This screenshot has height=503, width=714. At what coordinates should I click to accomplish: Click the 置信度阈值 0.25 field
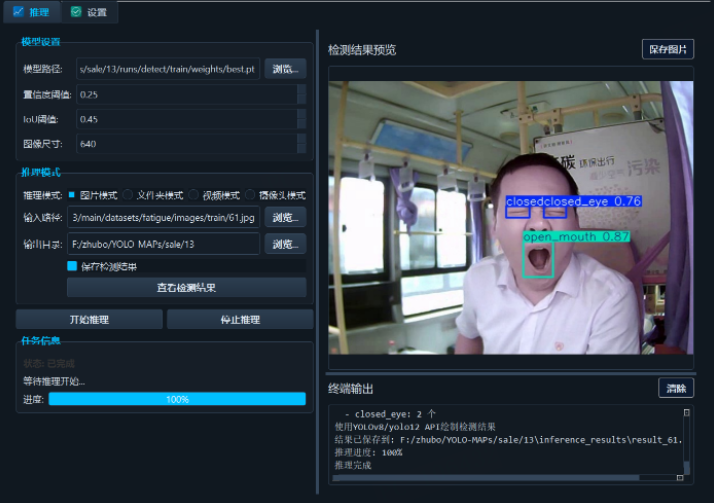pyautogui.click(x=187, y=94)
